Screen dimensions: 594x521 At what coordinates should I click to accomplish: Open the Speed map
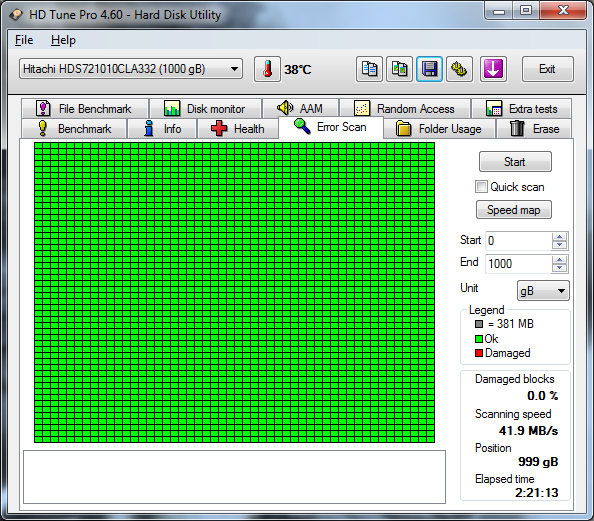point(514,210)
